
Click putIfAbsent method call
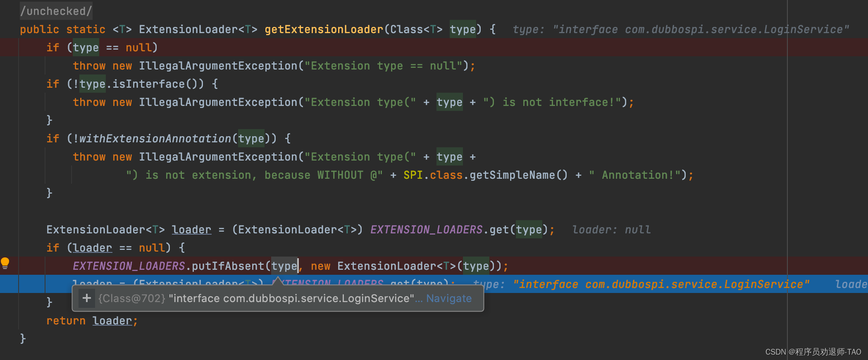pos(228,266)
